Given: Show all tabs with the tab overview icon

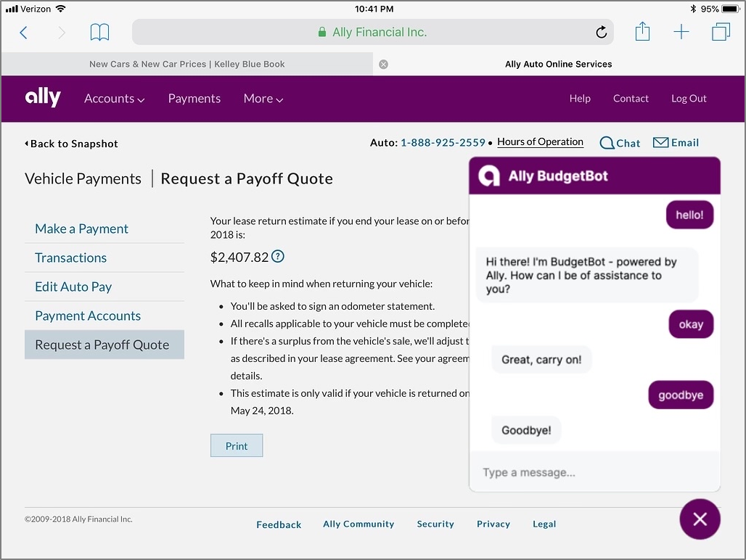Looking at the screenshot, I should 721,32.
